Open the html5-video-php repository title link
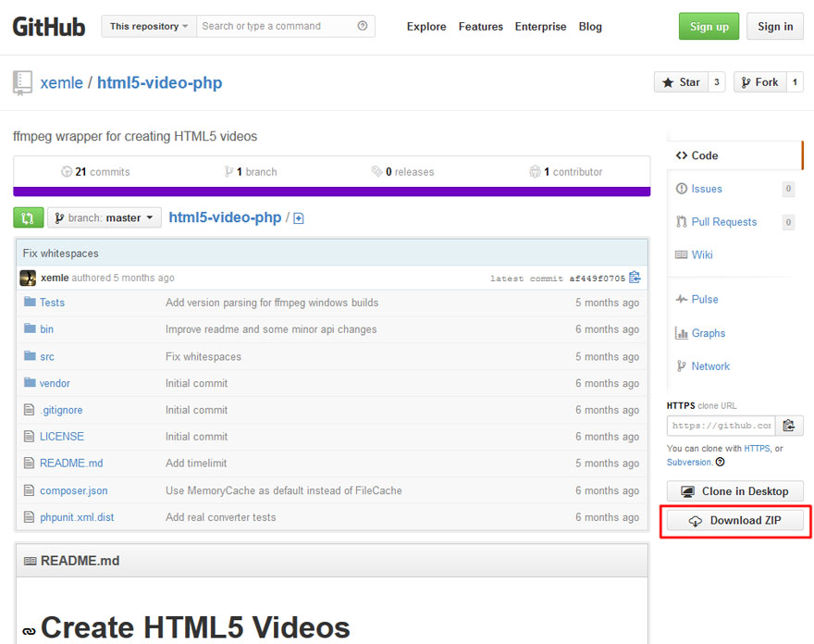Screen dimensions: 814x644 click(160, 82)
